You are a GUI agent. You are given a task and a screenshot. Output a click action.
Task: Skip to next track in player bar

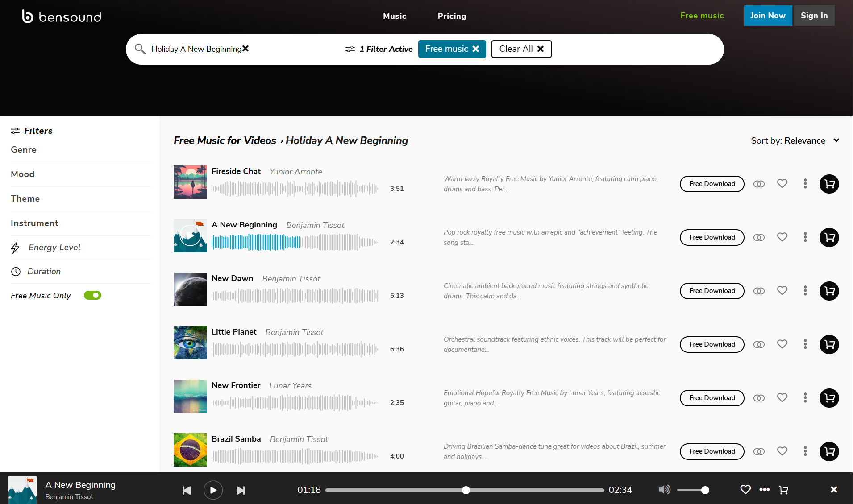click(x=241, y=490)
